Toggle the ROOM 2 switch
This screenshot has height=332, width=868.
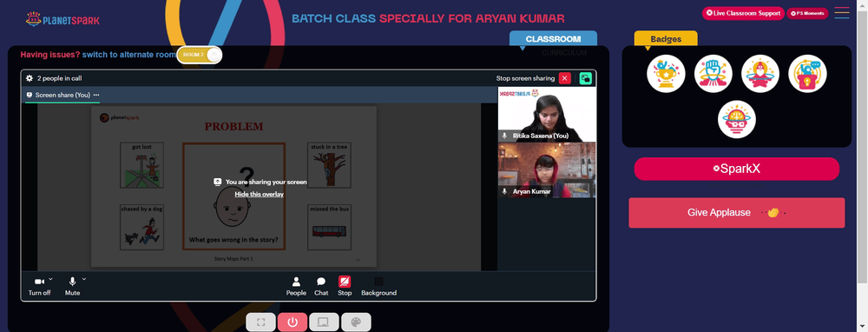click(200, 55)
